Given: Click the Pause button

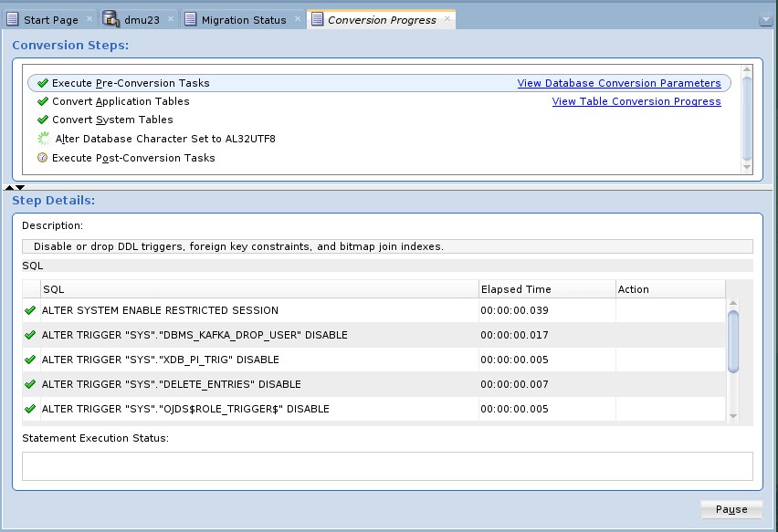Looking at the screenshot, I should 731,509.
